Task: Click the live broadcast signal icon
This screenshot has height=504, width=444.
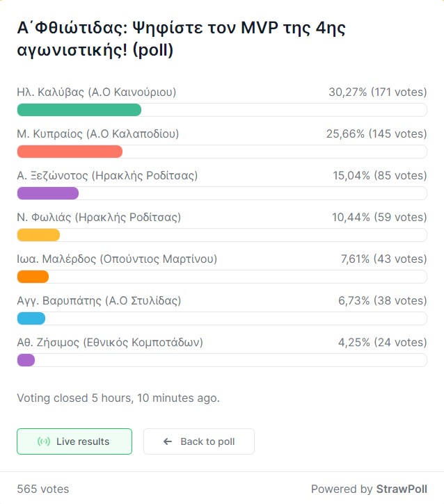Action: tap(44, 441)
